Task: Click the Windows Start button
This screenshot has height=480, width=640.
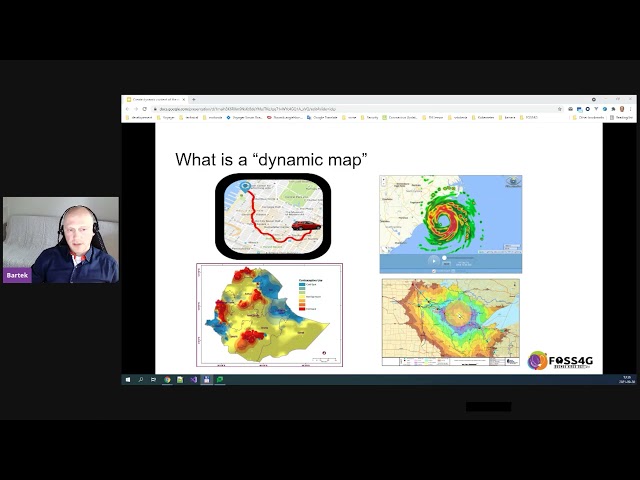Action: [128, 380]
